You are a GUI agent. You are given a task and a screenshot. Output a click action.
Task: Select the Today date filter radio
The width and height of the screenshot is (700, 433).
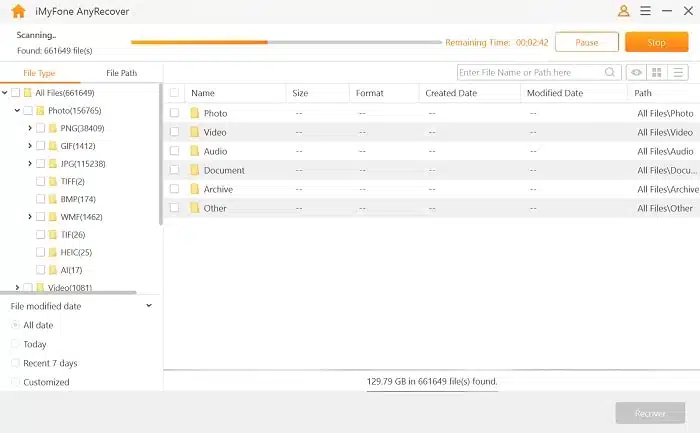point(15,344)
